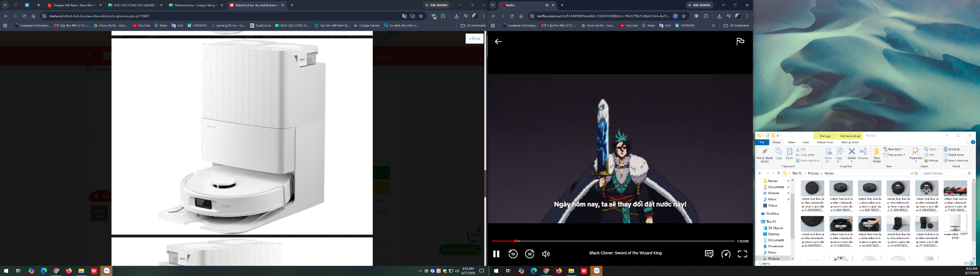
Task: Open All Bookmarks folder in Netflix window
Action: pos(736,25)
